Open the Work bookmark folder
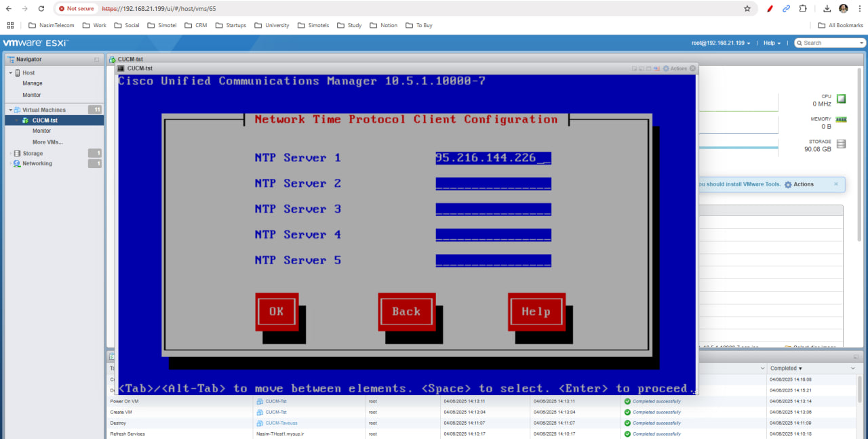The image size is (868, 439). [x=94, y=25]
